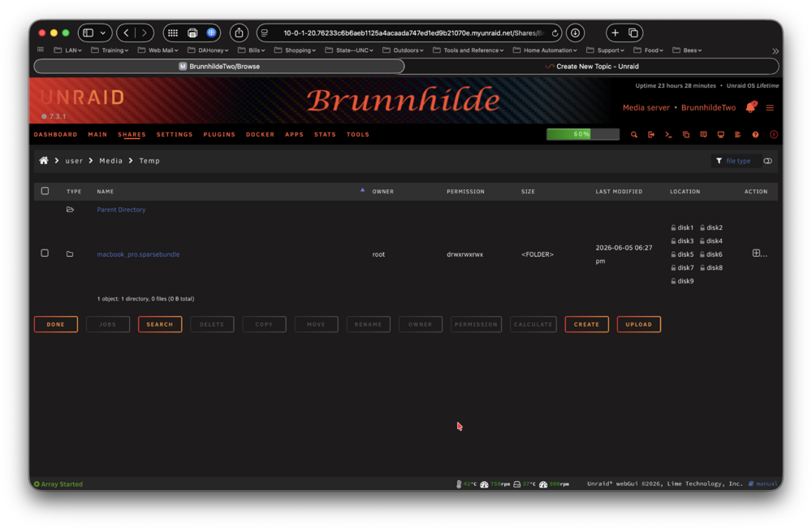This screenshot has width=812, height=529.
Task: Open the Training bookmarks dropdown
Action: (110, 50)
